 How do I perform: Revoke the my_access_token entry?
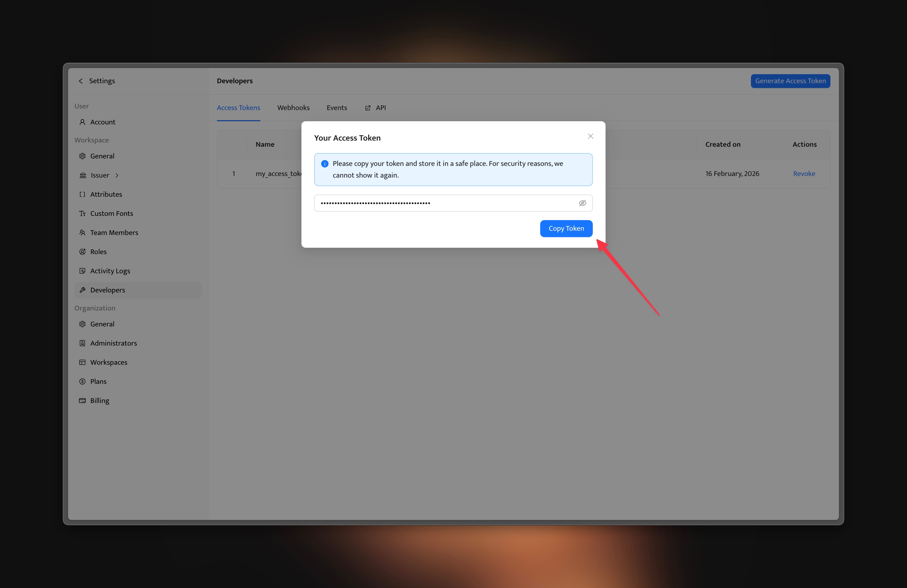click(804, 173)
